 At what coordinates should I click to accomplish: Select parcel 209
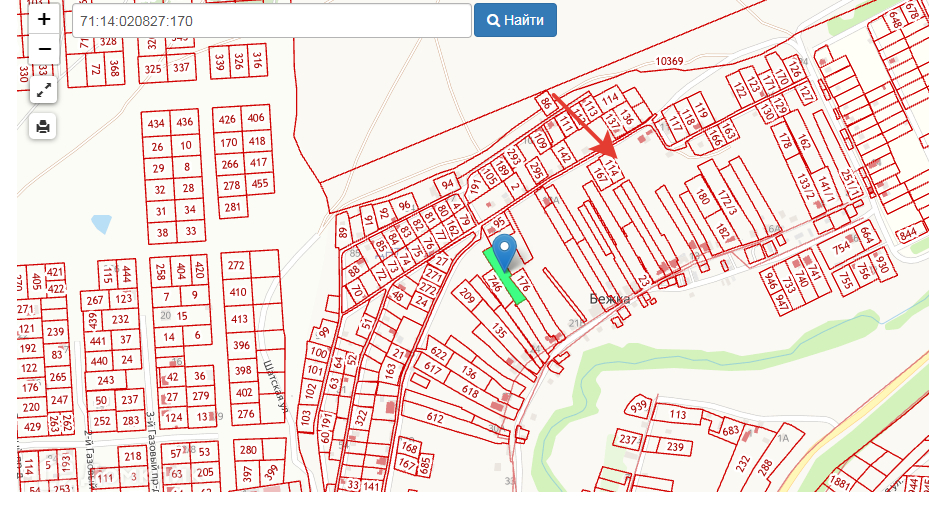467,295
